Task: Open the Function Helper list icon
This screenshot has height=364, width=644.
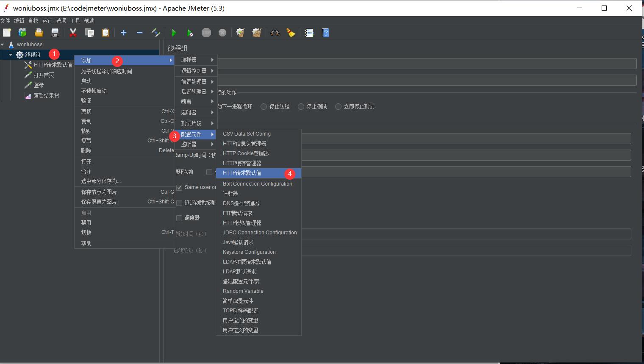Action: (x=309, y=33)
